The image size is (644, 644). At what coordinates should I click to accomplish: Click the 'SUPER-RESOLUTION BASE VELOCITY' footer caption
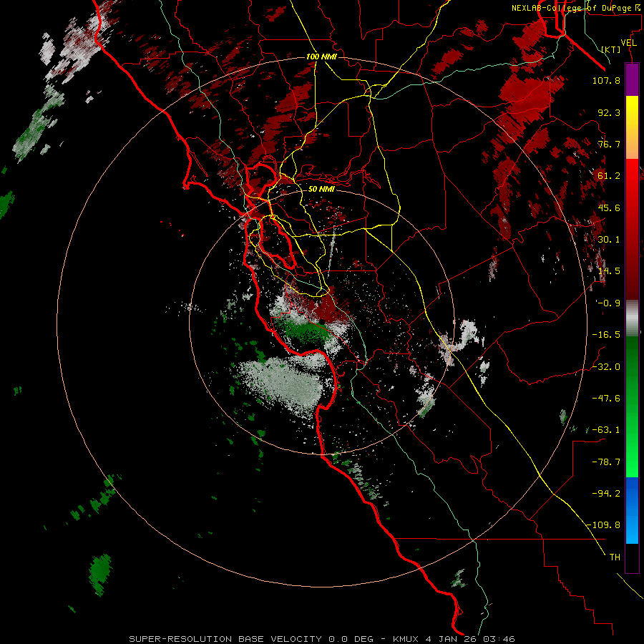click(x=225, y=639)
